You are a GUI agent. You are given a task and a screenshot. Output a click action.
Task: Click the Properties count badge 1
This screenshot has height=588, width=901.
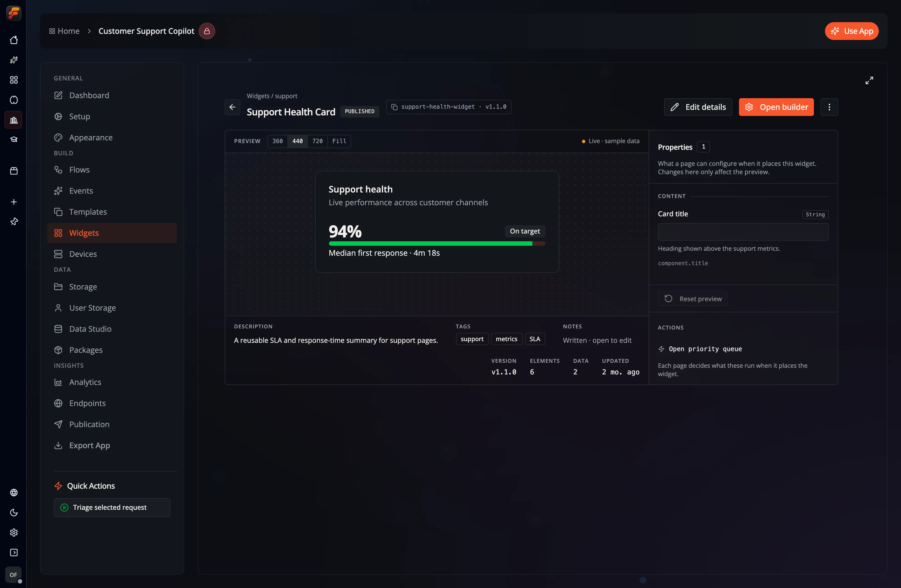[x=703, y=146]
